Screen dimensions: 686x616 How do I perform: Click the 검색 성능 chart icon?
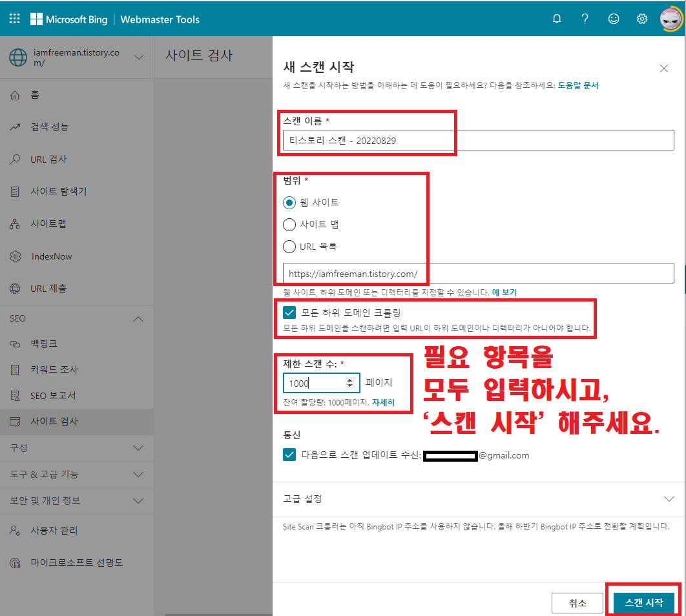click(15, 127)
